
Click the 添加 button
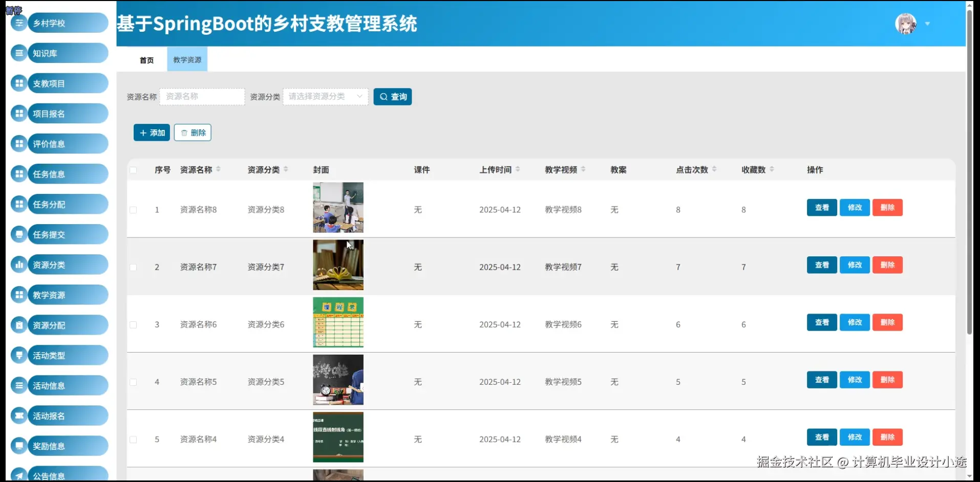point(152,133)
